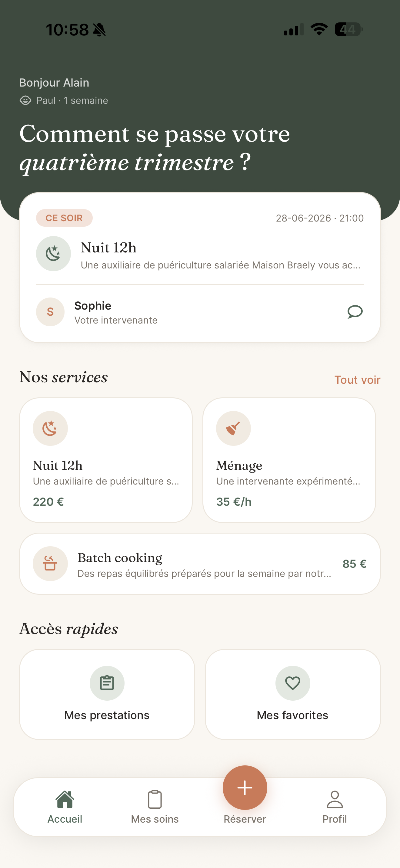400x868 pixels.
Task: Follow the Tout voir link
Action: (x=357, y=380)
